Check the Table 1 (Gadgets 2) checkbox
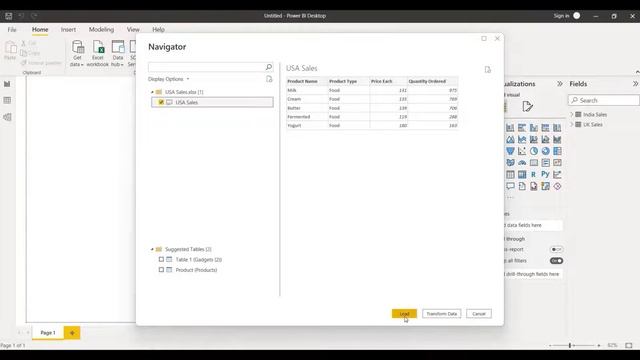640x360 pixels. point(161,260)
